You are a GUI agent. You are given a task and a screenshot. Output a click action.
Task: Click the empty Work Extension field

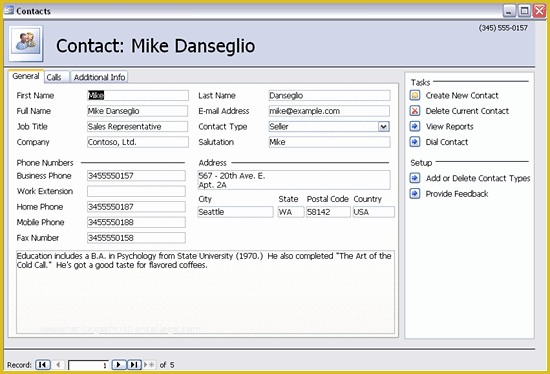(136, 191)
